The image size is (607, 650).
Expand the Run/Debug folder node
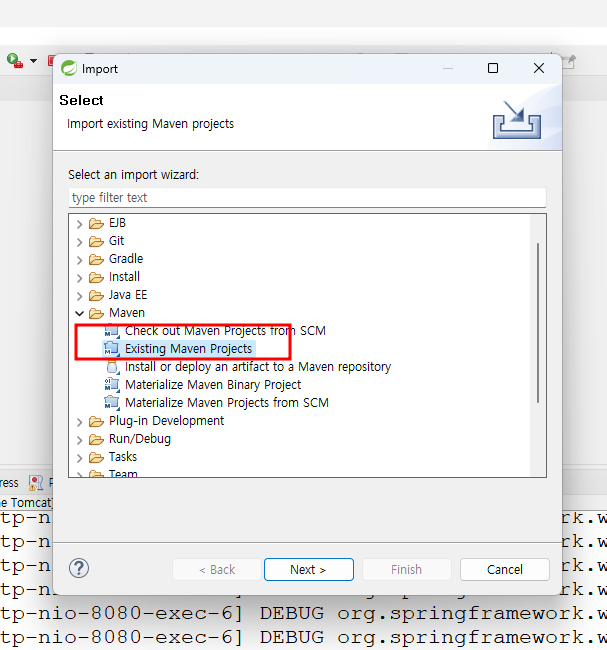click(80, 440)
